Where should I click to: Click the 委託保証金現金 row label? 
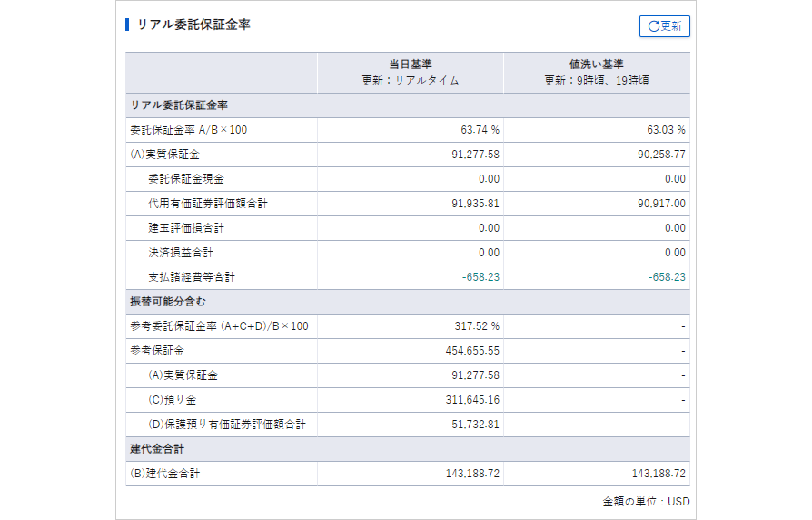click(x=185, y=179)
